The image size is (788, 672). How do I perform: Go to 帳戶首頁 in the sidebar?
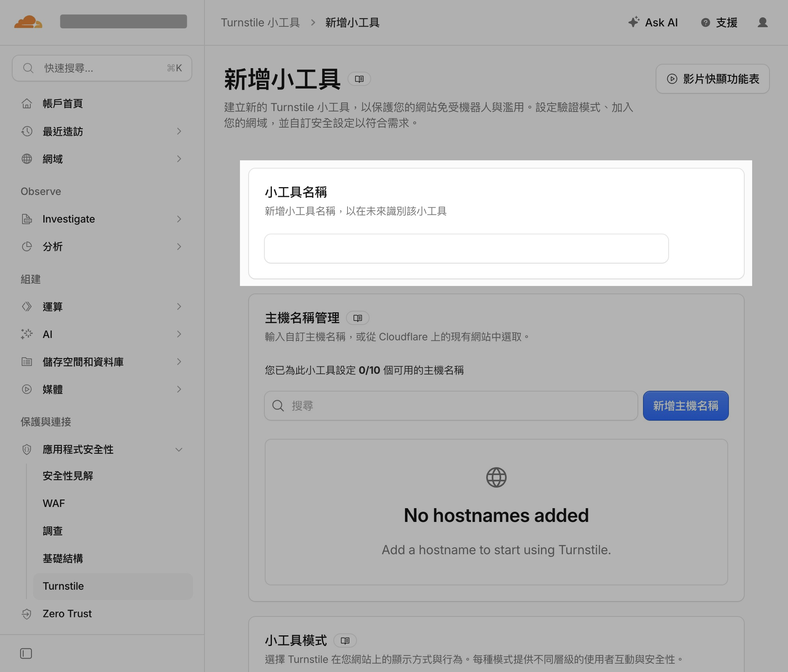pyautogui.click(x=63, y=104)
